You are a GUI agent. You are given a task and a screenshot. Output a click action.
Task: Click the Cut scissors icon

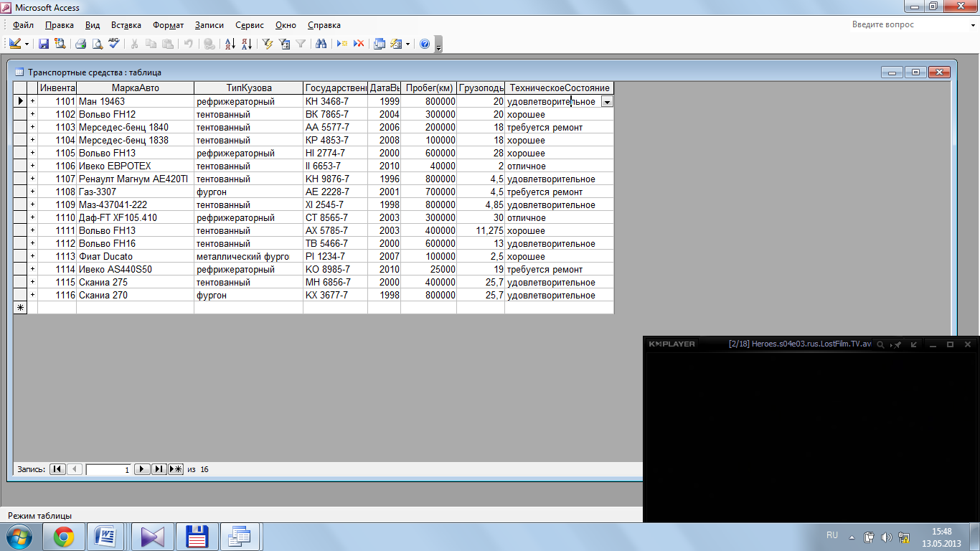(x=134, y=44)
